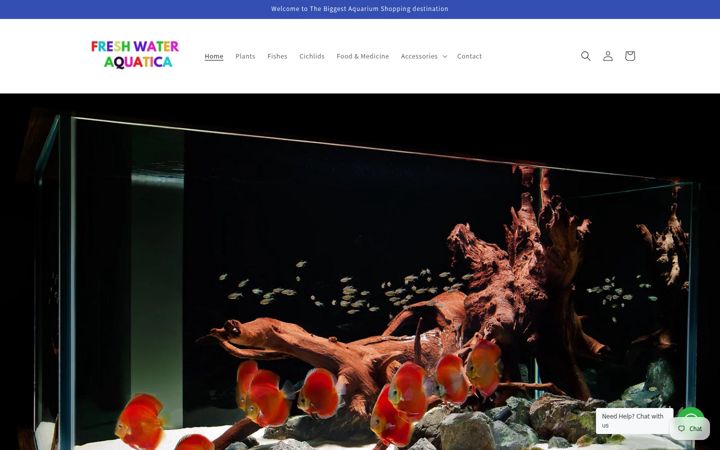Click the 'Need Help? Chat with us' bubble
This screenshot has width=720, height=450.
pyautogui.click(x=634, y=421)
